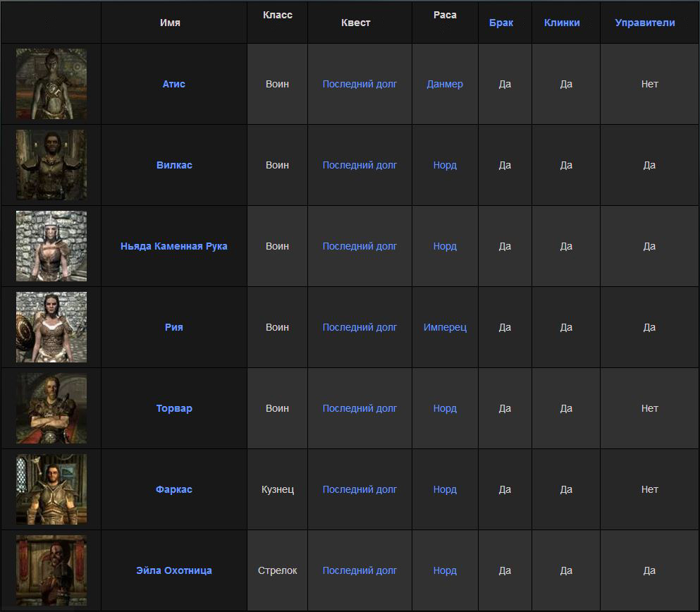Open the Ньяда Каменная Рука link

click(x=173, y=246)
